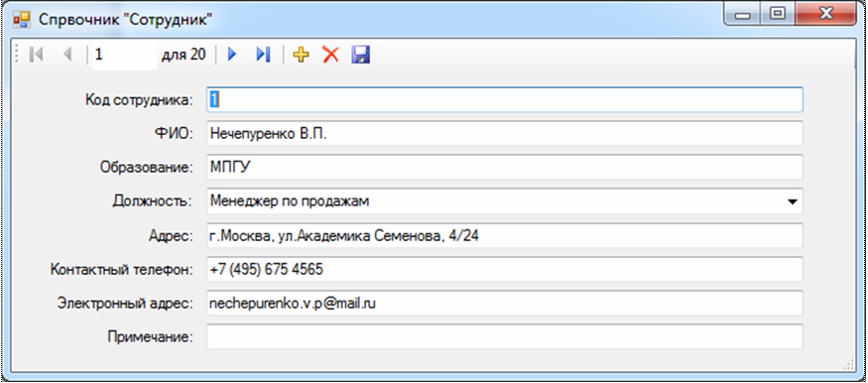The image size is (868, 383).
Task: Jump to the last record
Action: [263, 55]
